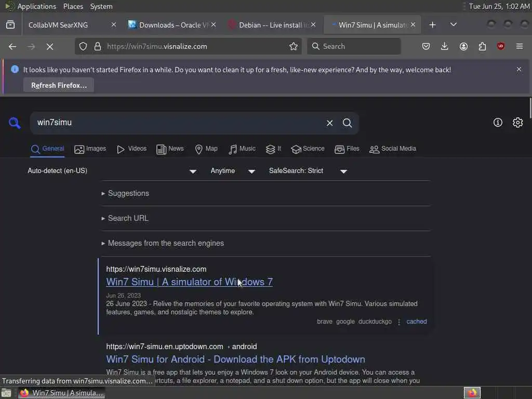Click Win7 Simu taskbar window button
Image resolution: width=532 pixels, height=399 pixels.
point(61,393)
